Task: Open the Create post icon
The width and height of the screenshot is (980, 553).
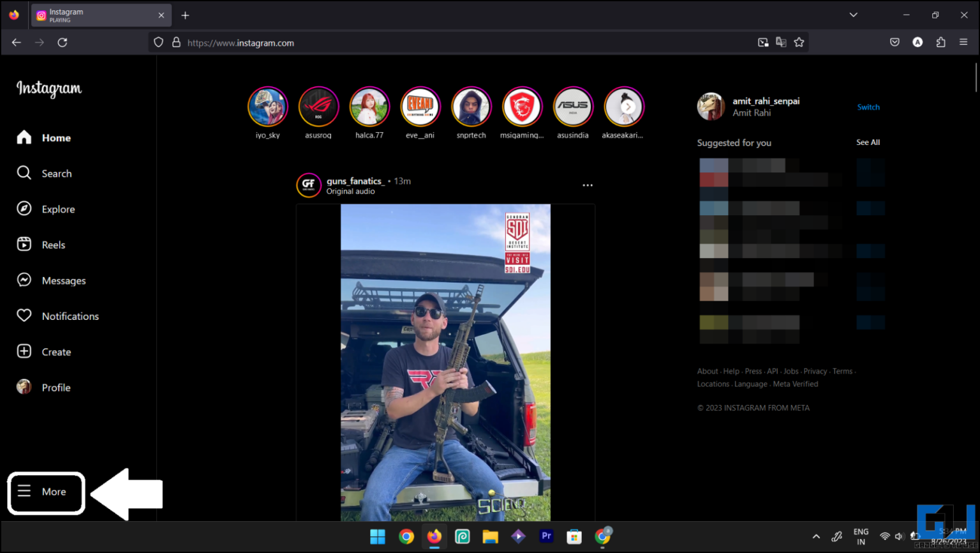Action: (24, 351)
